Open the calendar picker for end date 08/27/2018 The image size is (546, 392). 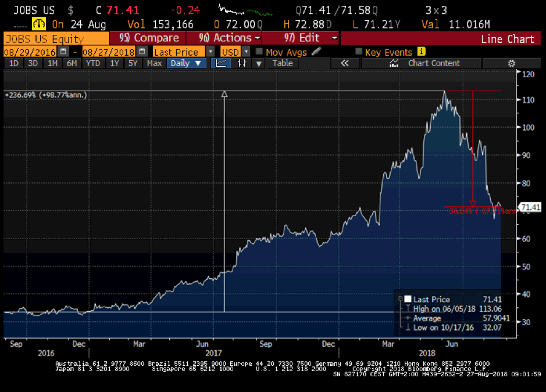click(x=142, y=52)
